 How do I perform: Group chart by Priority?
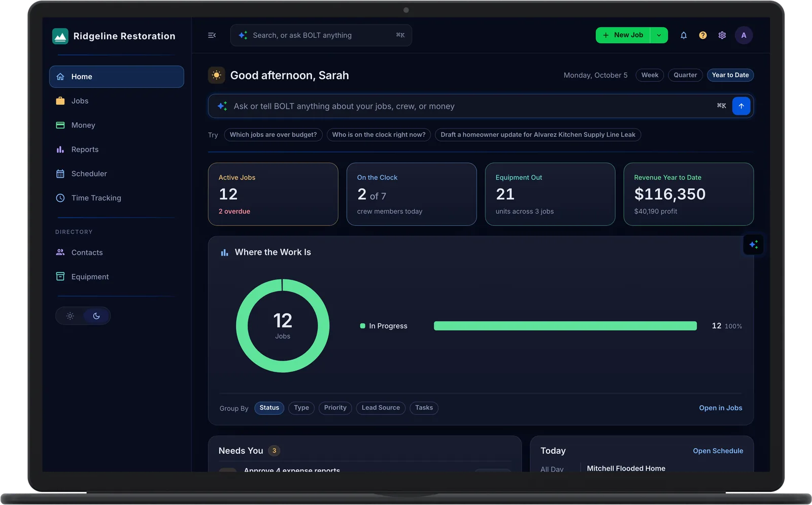335,408
